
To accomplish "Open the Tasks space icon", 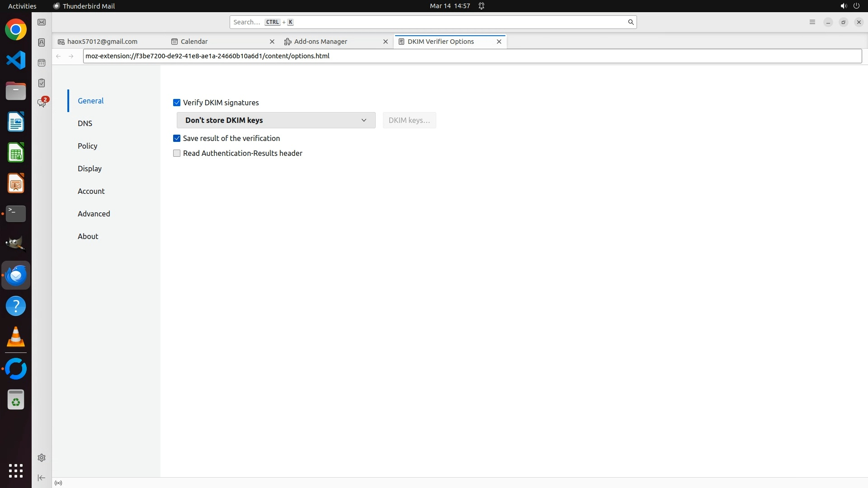I will (42, 83).
